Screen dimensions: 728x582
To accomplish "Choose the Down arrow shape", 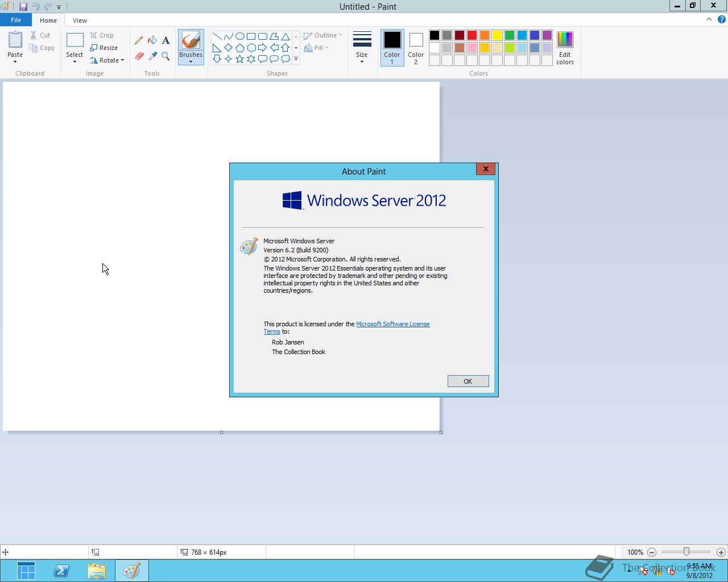I will [x=217, y=59].
